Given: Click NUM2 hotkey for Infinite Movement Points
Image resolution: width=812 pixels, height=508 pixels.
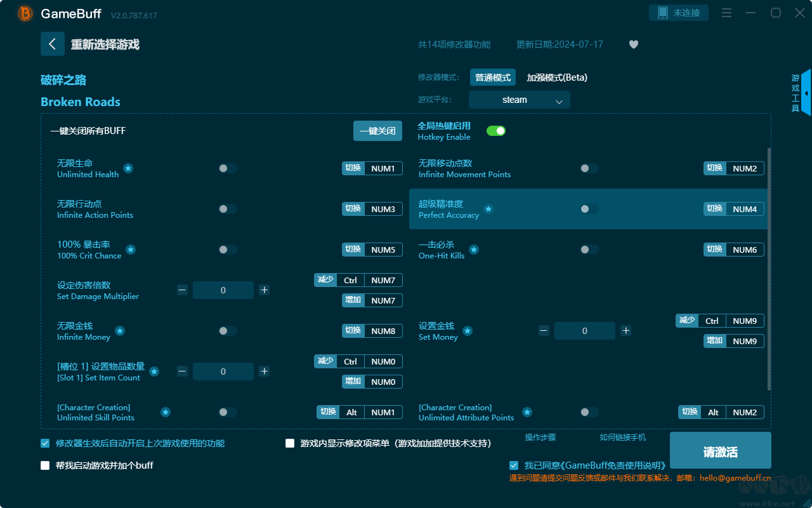Looking at the screenshot, I should tap(745, 168).
